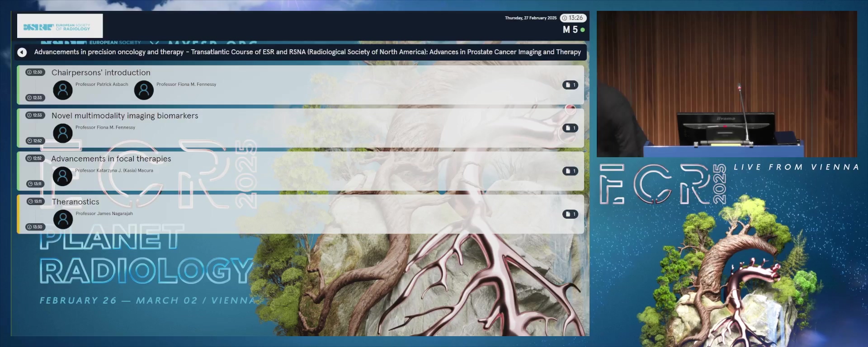Click the back arrow beside session title
Viewport: 868px width, 347px height.
22,52
